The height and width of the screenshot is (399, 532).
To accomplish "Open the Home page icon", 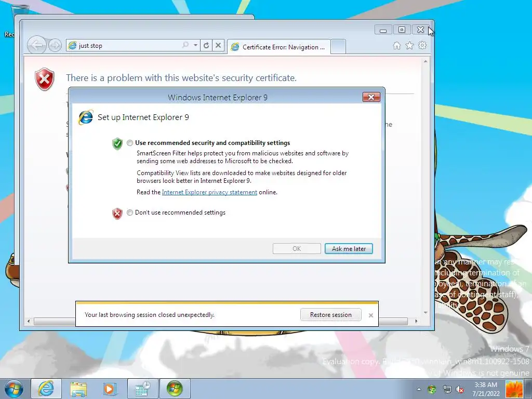I will (x=396, y=46).
